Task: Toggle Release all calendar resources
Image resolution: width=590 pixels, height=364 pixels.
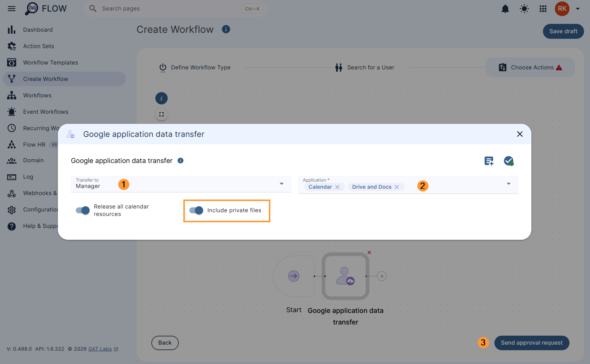Action: (83, 210)
